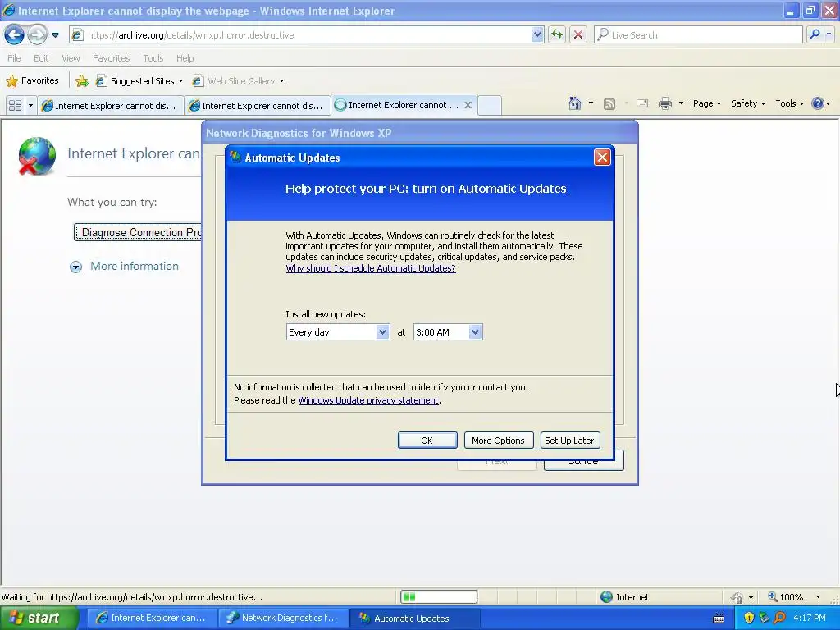840x630 pixels.
Task: Close the active third tab
Action: [468, 105]
